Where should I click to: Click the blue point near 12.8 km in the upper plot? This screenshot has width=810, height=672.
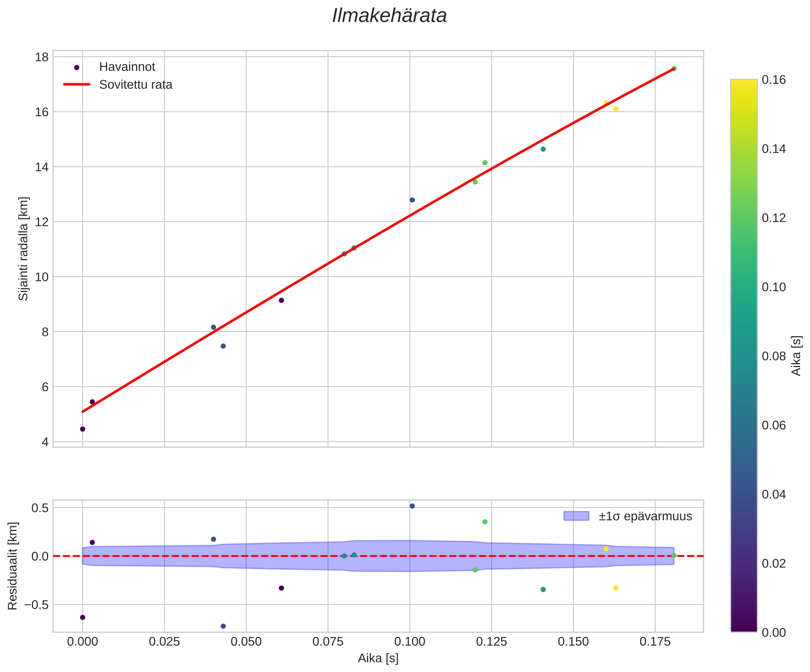(x=412, y=200)
